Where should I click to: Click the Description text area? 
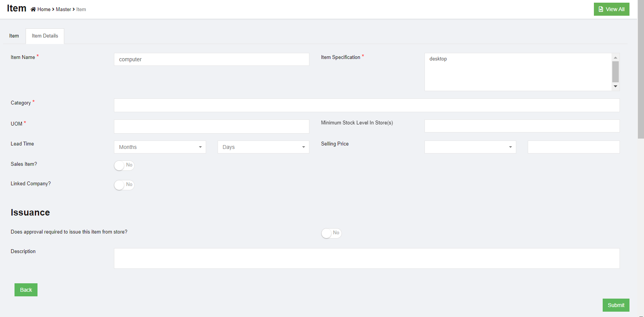pos(366,258)
